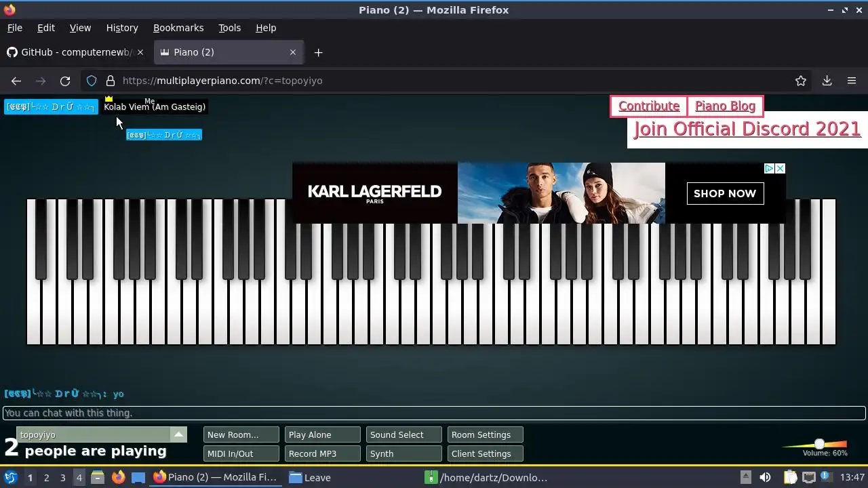
Task: Open the volume speaker tray icon
Action: pos(765,477)
